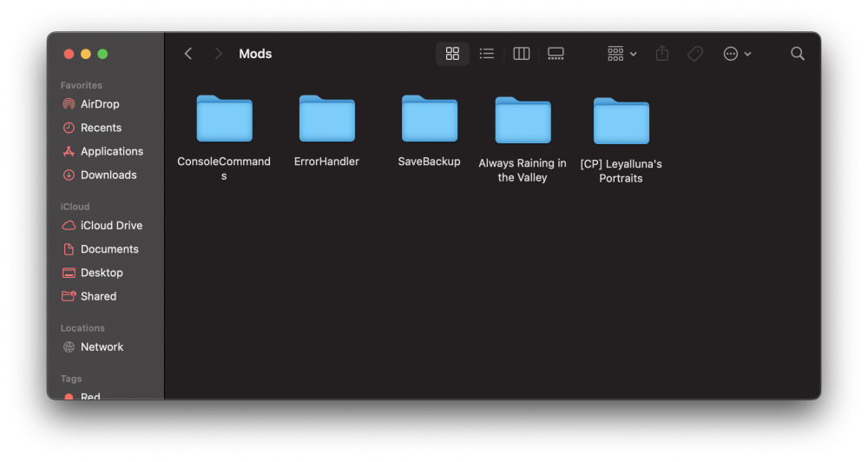Open AirDrop in the sidebar
The image size is (868, 462).
click(100, 104)
